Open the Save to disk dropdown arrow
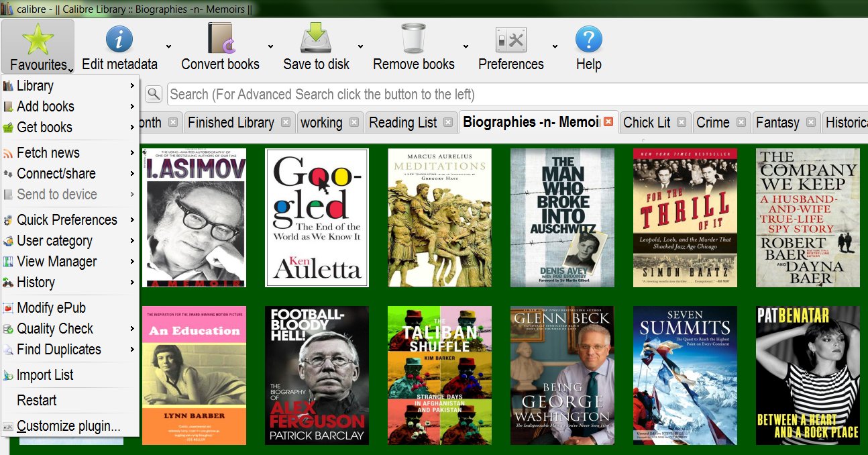The height and width of the screenshot is (455, 868). click(360, 46)
